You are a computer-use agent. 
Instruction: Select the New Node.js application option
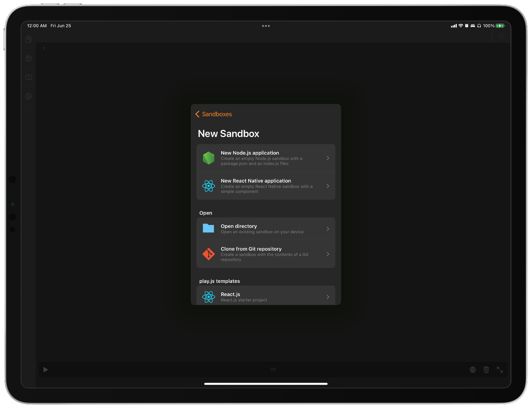(x=266, y=158)
